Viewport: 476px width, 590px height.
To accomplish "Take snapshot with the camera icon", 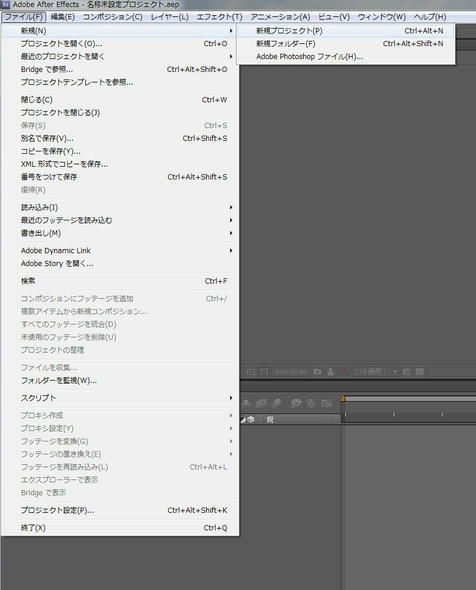I will pos(317,372).
